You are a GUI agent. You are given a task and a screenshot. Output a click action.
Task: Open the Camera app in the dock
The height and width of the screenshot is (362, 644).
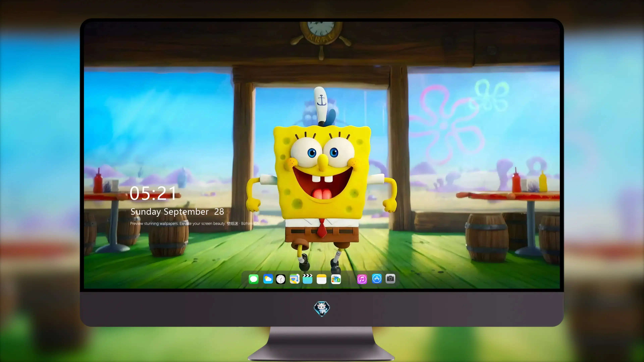(390, 279)
